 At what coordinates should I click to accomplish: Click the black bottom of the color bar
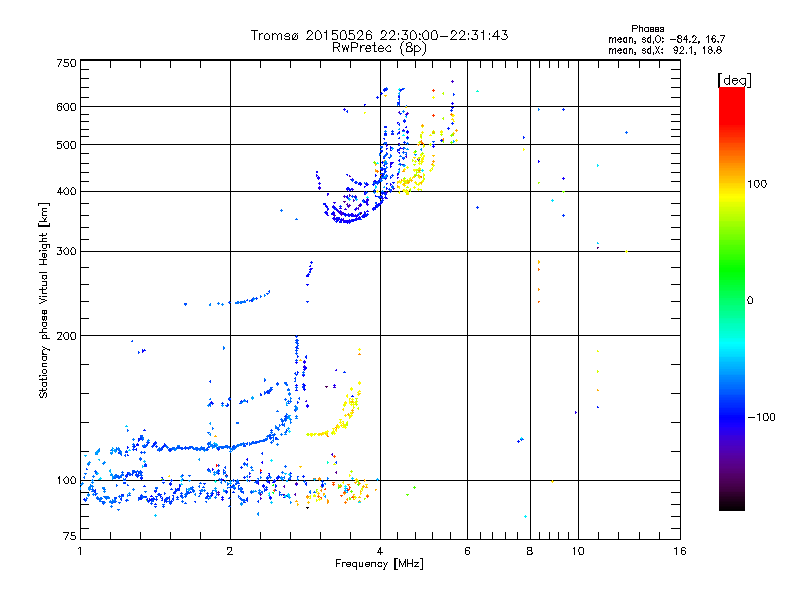[x=732, y=503]
